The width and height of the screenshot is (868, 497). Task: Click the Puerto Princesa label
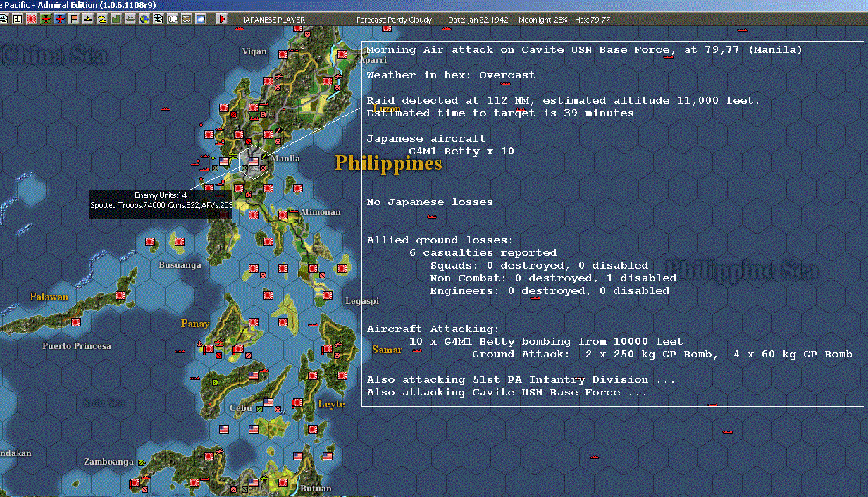tap(77, 346)
